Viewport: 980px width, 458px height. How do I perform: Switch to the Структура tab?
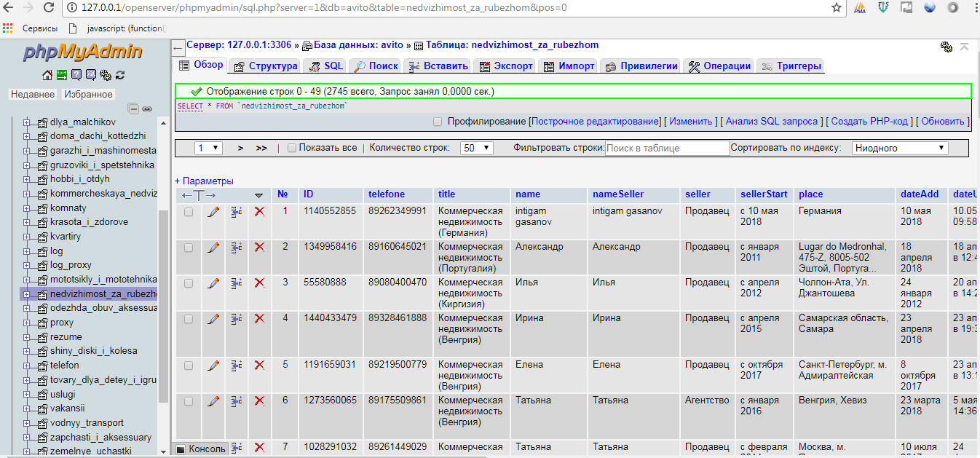coord(266,66)
